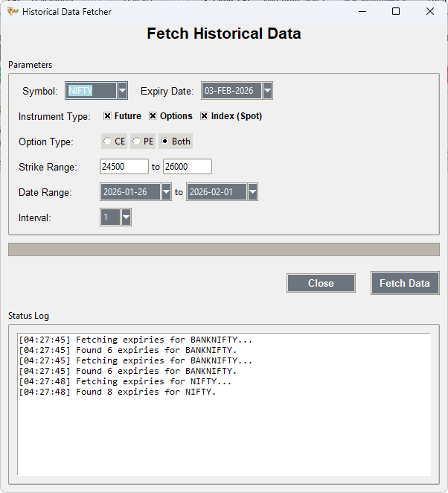Minimize the Historical Data Fetcher window
This screenshot has height=493, width=448.
coord(362,12)
